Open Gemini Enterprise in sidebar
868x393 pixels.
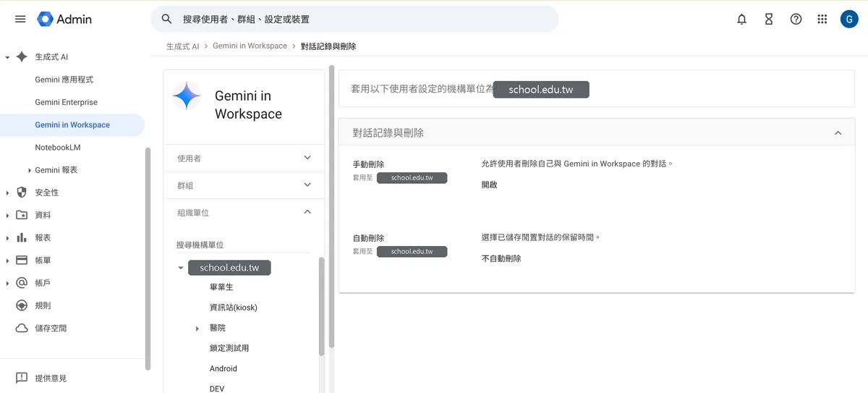click(x=66, y=102)
